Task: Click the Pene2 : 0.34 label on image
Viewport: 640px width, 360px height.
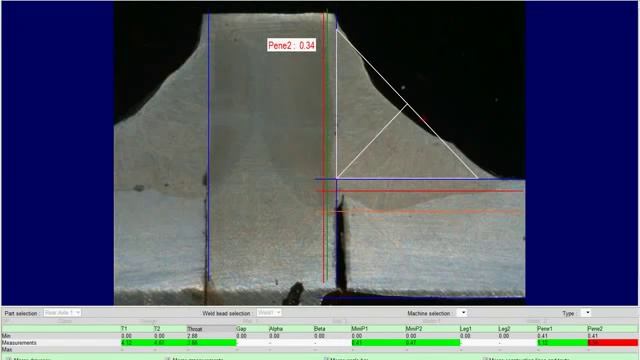Action: pyautogui.click(x=291, y=45)
